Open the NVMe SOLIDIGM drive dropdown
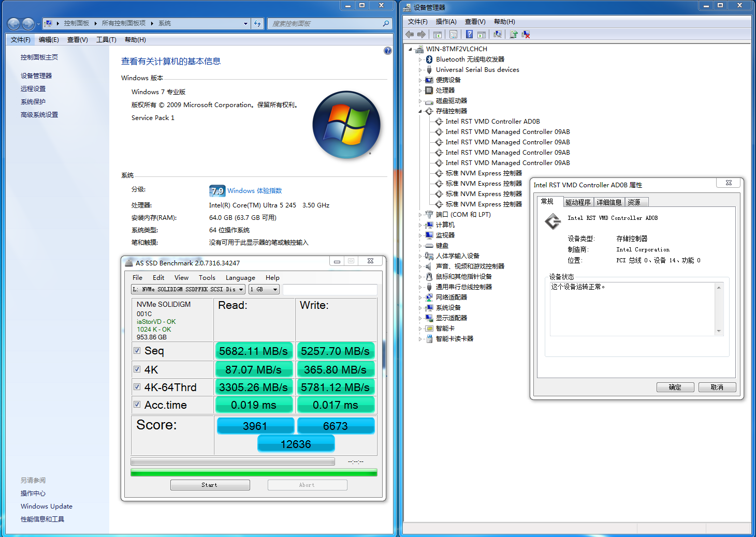 (x=188, y=290)
